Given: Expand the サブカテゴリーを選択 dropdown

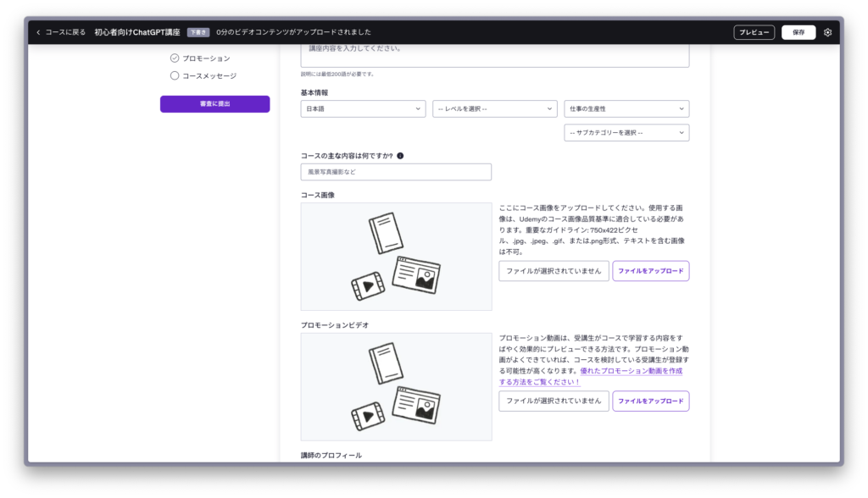Looking at the screenshot, I should click(626, 133).
